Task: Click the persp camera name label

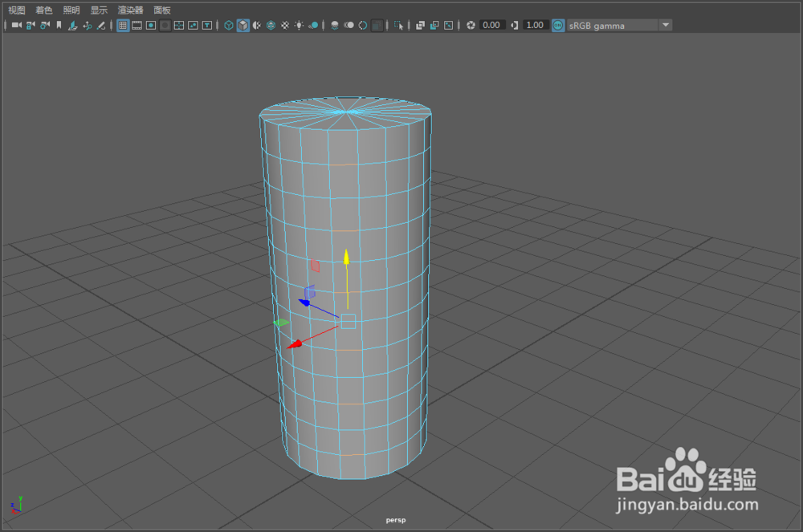Action: pos(396,520)
